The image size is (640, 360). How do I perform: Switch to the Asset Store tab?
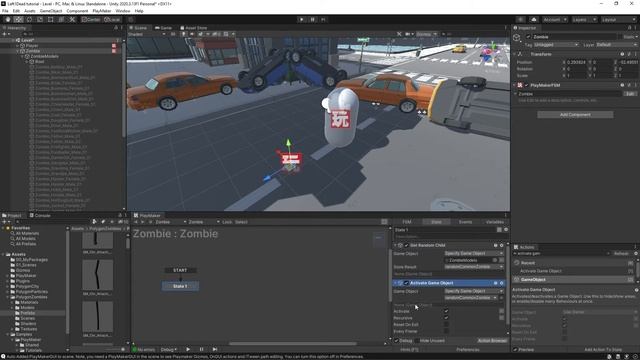coord(193,28)
